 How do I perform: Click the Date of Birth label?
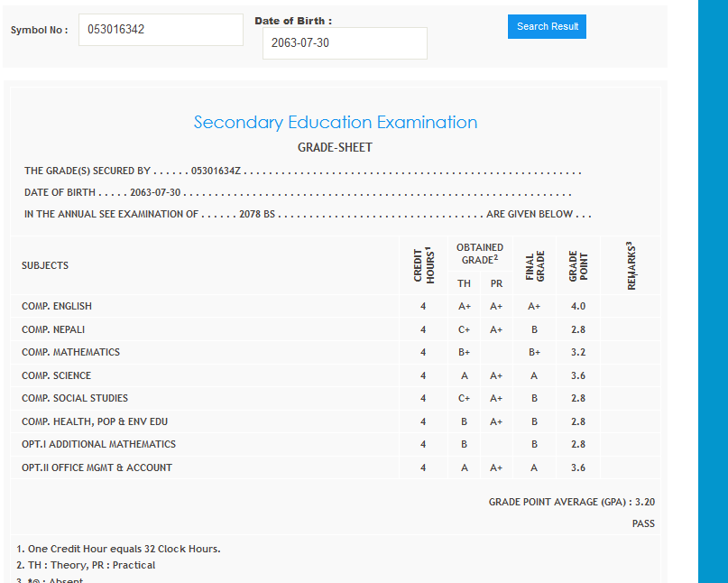pos(293,21)
